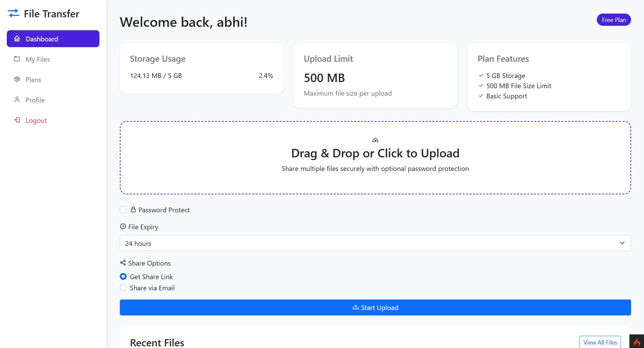Open the File Expiry 24 hours dropdown

pos(375,243)
